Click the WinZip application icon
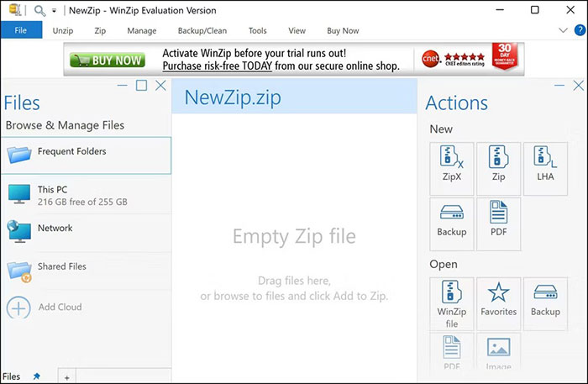Image resolution: width=588 pixels, height=384 pixels. (15, 10)
